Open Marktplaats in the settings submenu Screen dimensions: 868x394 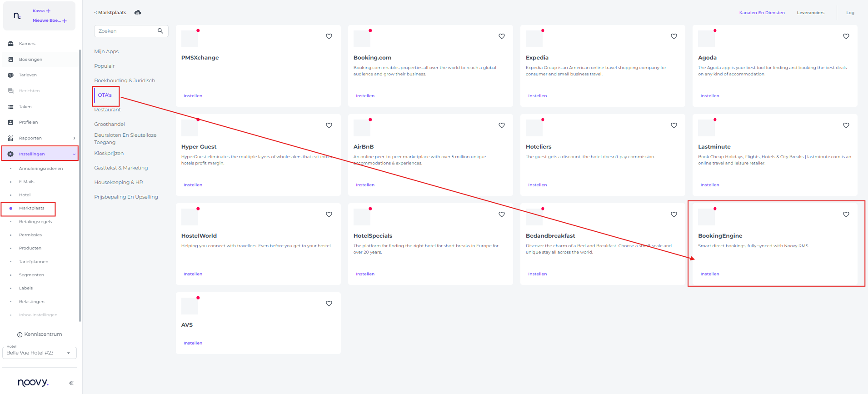pos(32,208)
